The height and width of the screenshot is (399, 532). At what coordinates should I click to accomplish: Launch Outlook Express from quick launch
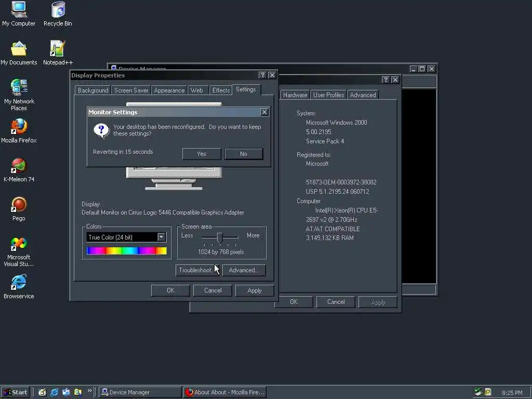pyautogui.click(x=66, y=392)
